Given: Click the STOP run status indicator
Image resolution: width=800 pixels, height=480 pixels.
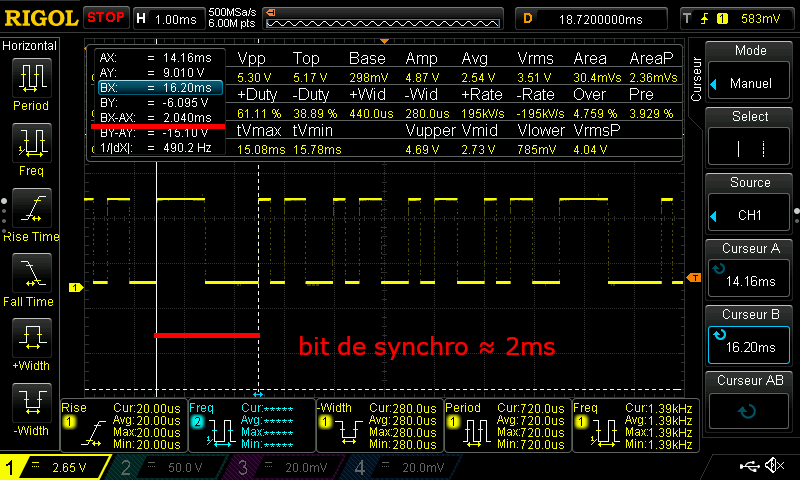Looking at the screenshot, I should (x=106, y=18).
